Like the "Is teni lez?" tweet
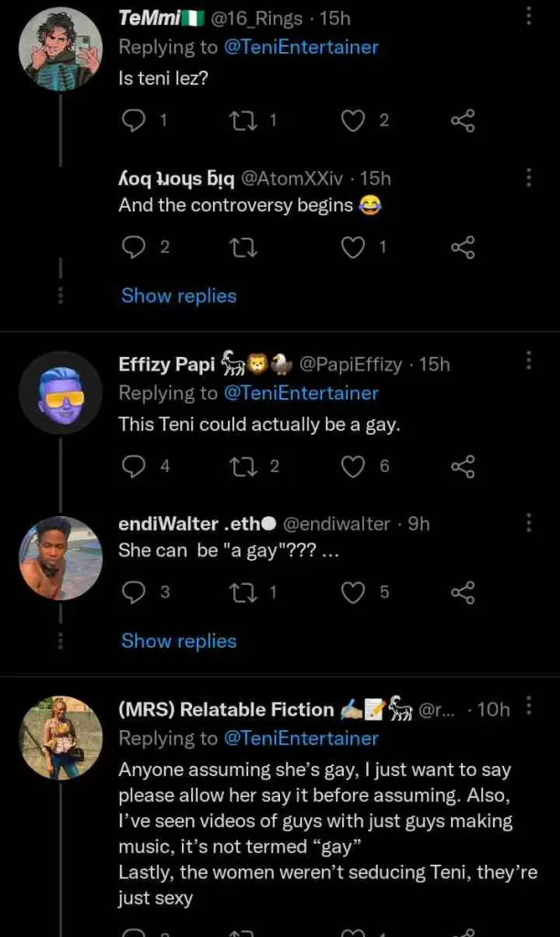 pos(353,120)
